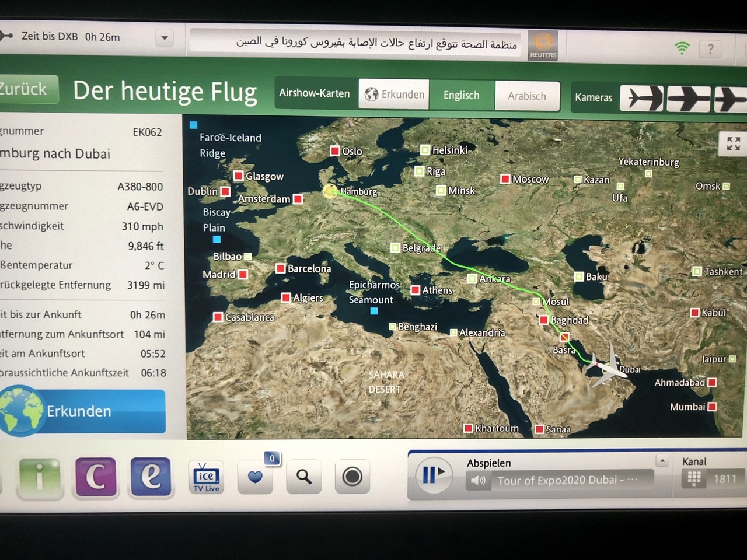The width and height of the screenshot is (747, 560).
Task: Click the Hamburg origin marker
Action: tap(330, 191)
